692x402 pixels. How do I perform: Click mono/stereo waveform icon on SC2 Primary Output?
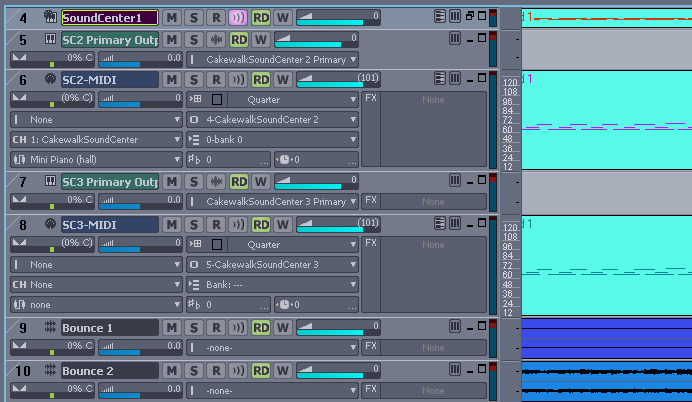point(216,40)
